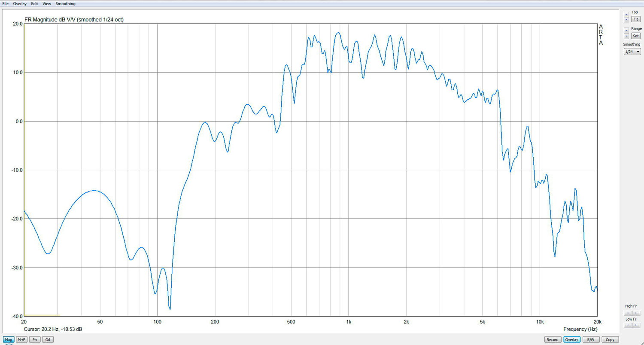
Task: Click the Frequency (Hz) axis label
Action: (580, 329)
